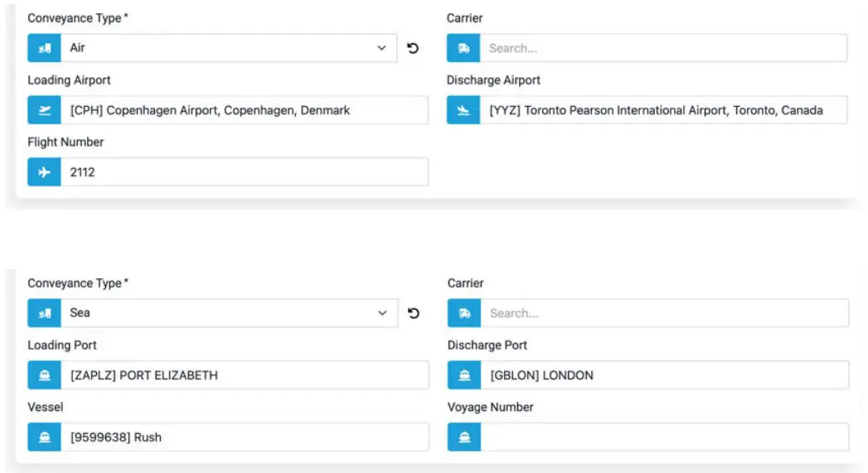Open the Conveyance Type dropdown showing Sea

[x=228, y=313]
